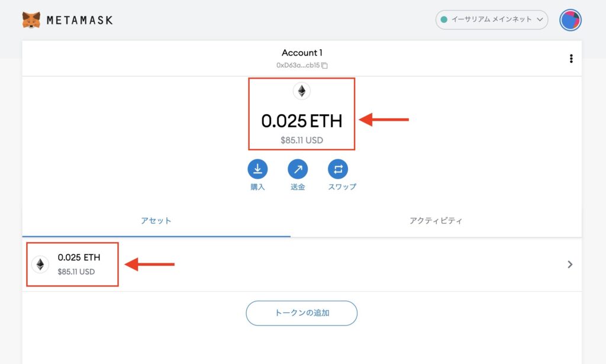Click the blue 購入 buy icon
Image resolution: width=606 pixels, height=364 pixels.
point(257,169)
